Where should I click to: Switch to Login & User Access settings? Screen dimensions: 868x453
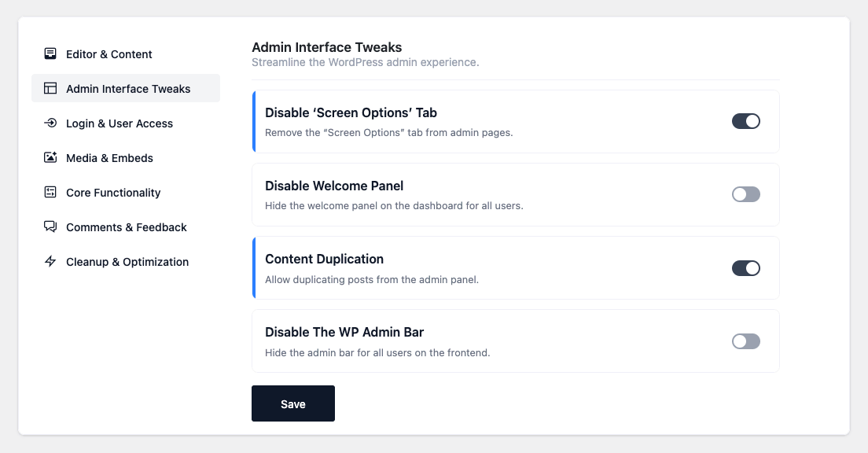pyautogui.click(x=119, y=123)
